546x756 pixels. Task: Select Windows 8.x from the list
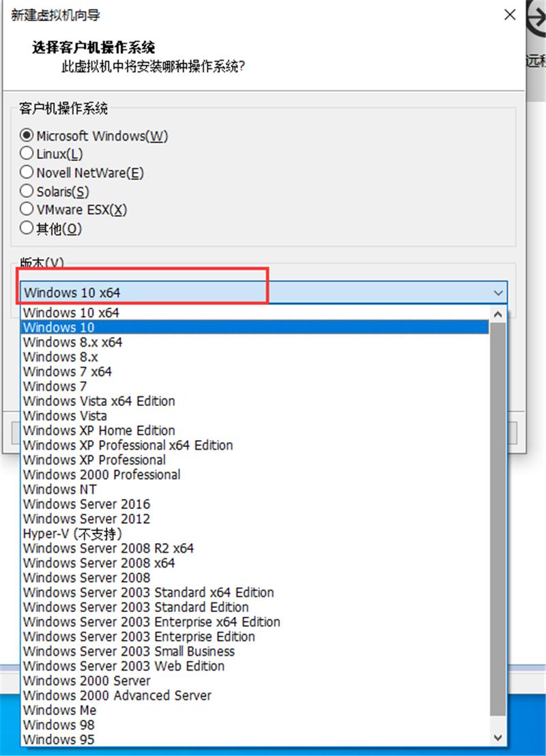(255, 357)
